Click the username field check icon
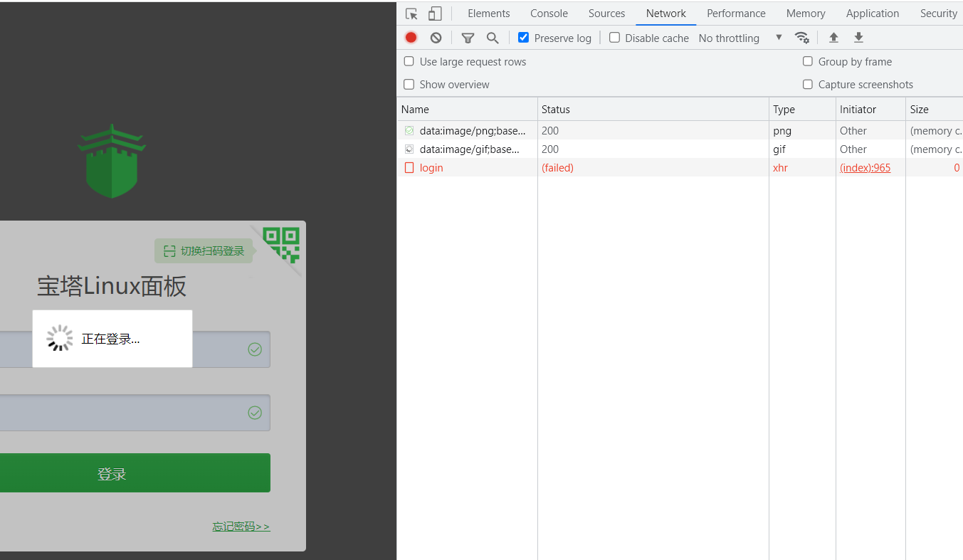This screenshot has width=963, height=560. coord(255,349)
